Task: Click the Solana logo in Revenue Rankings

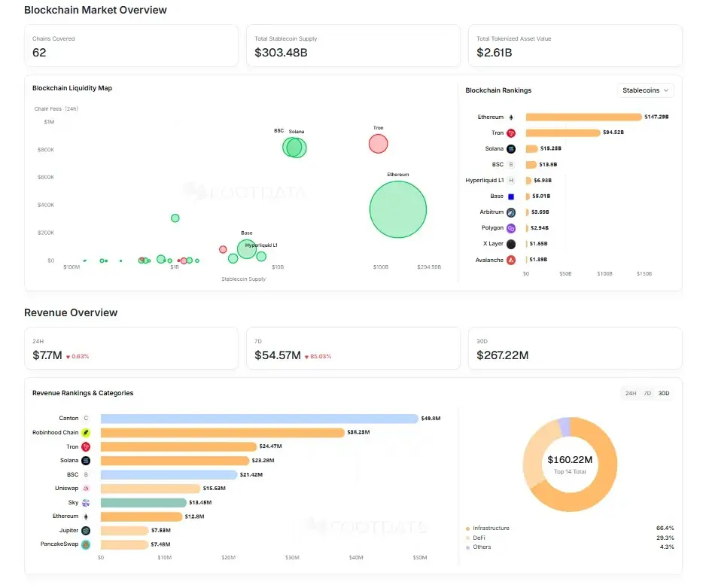Action: (86, 461)
